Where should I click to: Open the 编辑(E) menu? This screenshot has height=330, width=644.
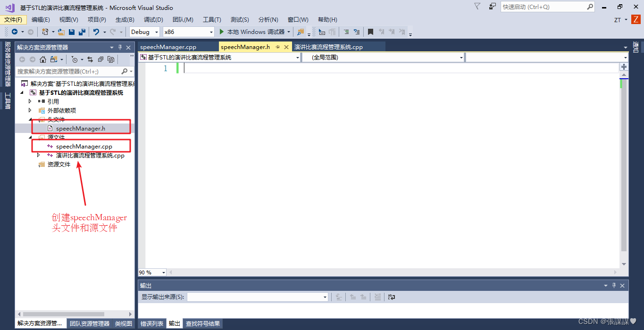click(41, 19)
